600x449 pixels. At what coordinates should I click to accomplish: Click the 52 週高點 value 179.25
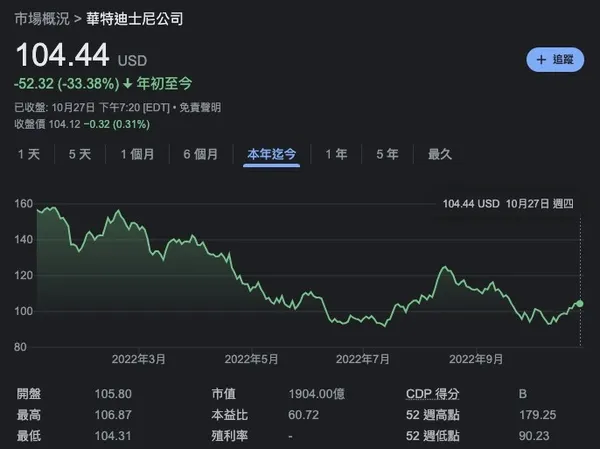click(x=538, y=415)
